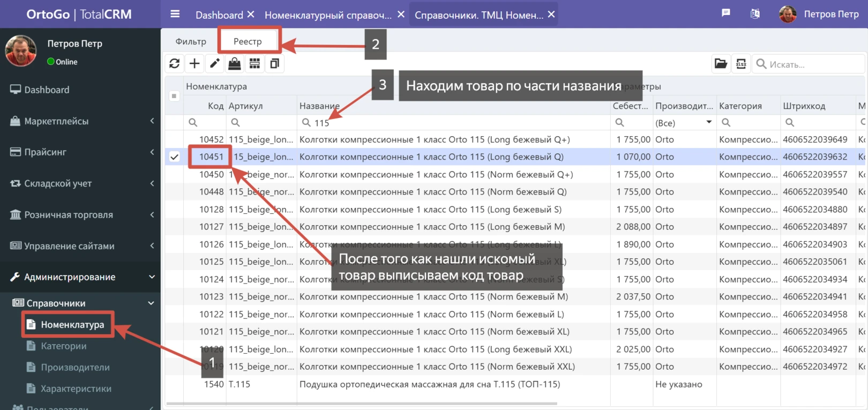This screenshot has width=868, height=410.
Task: Switch to the Фильтр tab
Action: point(191,41)
